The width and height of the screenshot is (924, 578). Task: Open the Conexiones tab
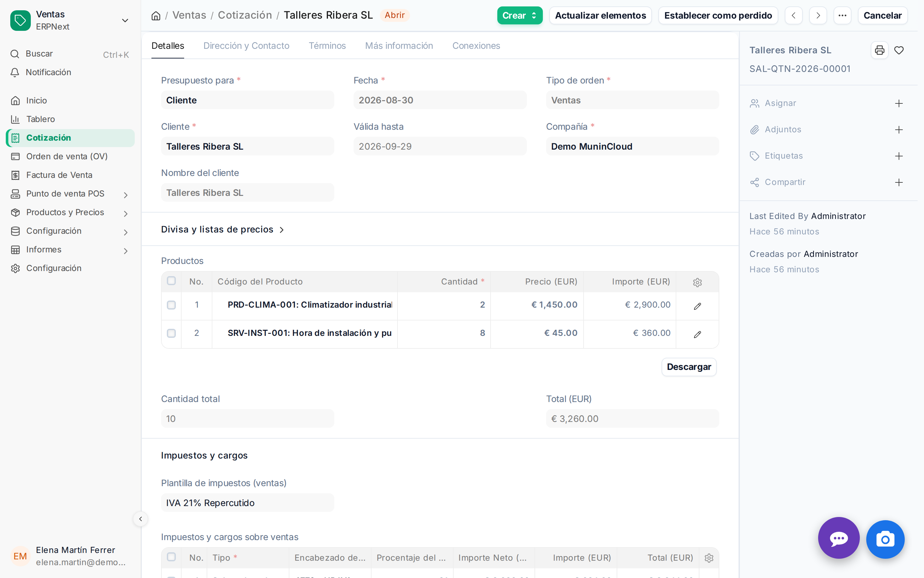pos(476,46)
